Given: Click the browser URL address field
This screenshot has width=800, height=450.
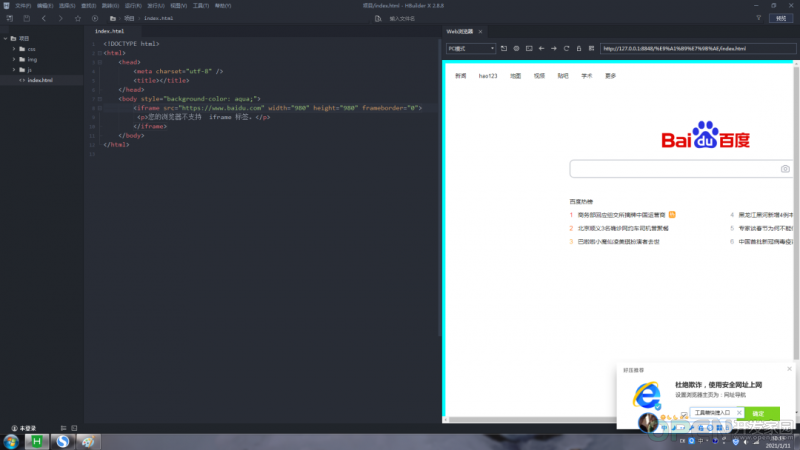Looking at the screenshot, I should pos(697,48).
